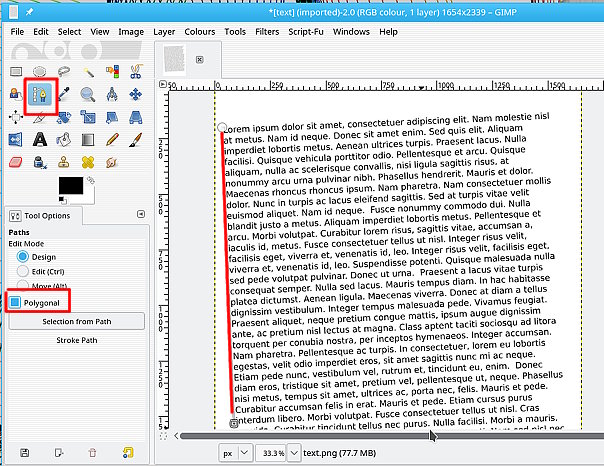Select the Paintbrush tool
The image size is (604, 466).
(136, 139)
